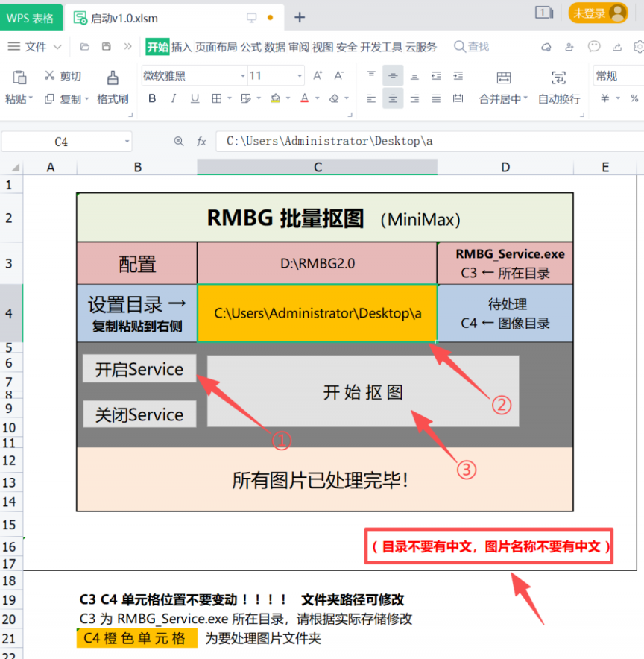Click the increase font size icon

coord(318,75)
